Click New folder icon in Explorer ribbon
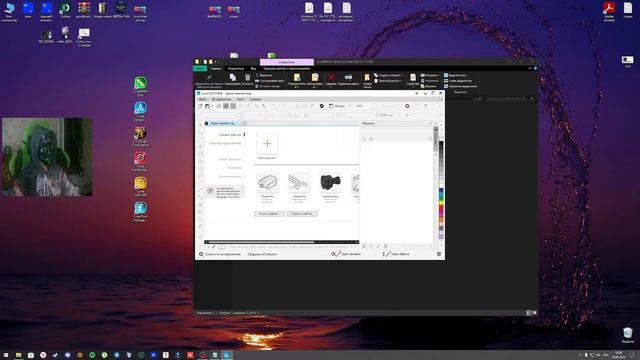 pyautogui.click(x=367, y=77)
